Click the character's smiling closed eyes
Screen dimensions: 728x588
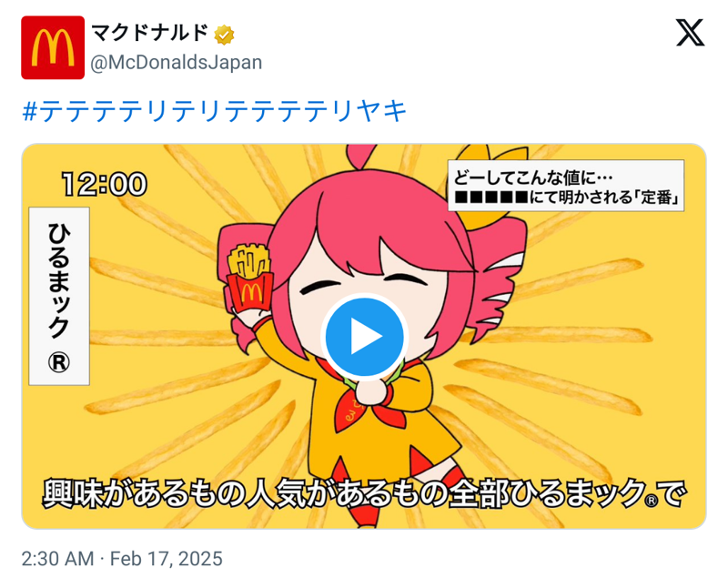[363, 283]
